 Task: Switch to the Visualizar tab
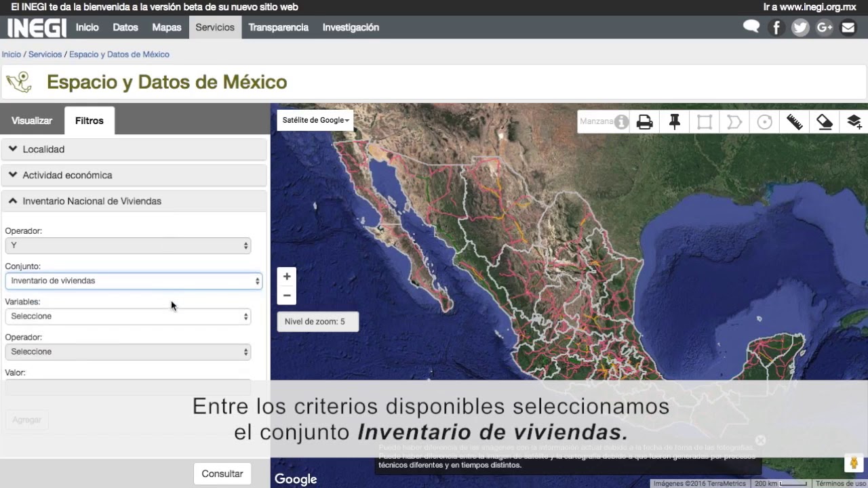point(32,121)
